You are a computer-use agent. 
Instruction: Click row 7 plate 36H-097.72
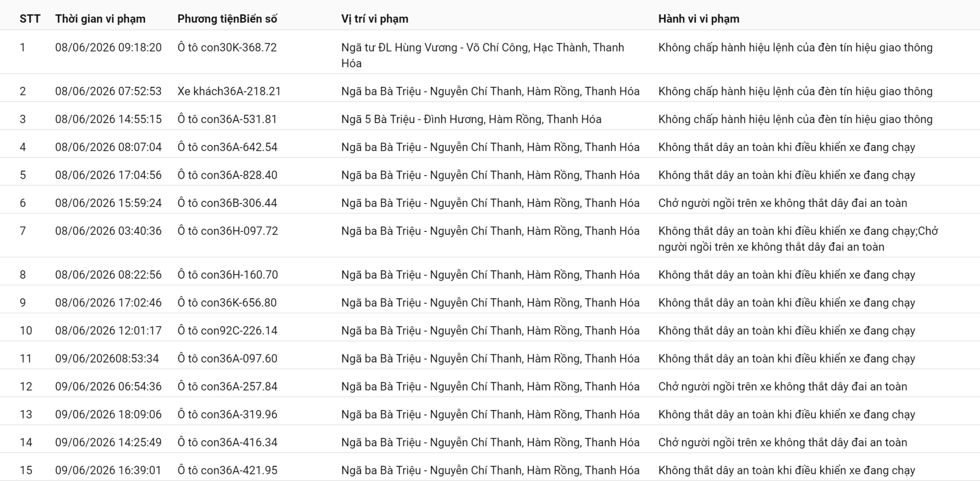[228, 231]
